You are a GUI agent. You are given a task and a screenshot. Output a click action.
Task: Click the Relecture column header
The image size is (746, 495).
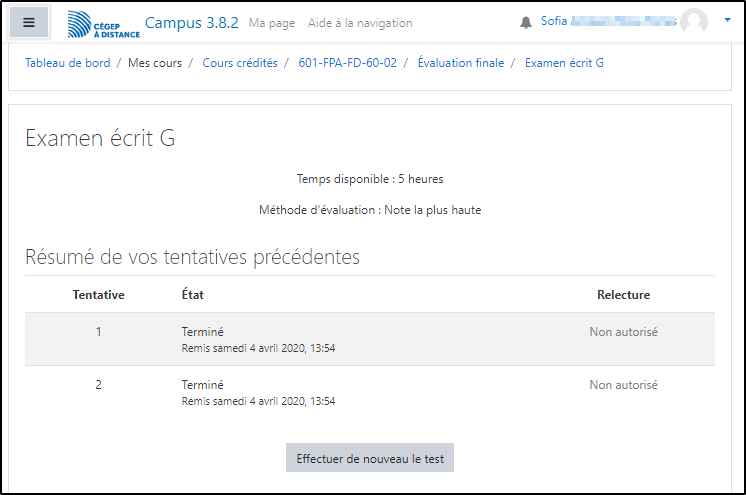[x=623, y=295]
